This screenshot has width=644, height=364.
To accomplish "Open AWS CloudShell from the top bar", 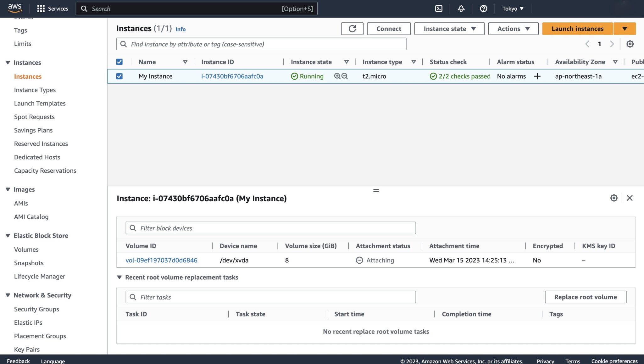I will point(438,8).
